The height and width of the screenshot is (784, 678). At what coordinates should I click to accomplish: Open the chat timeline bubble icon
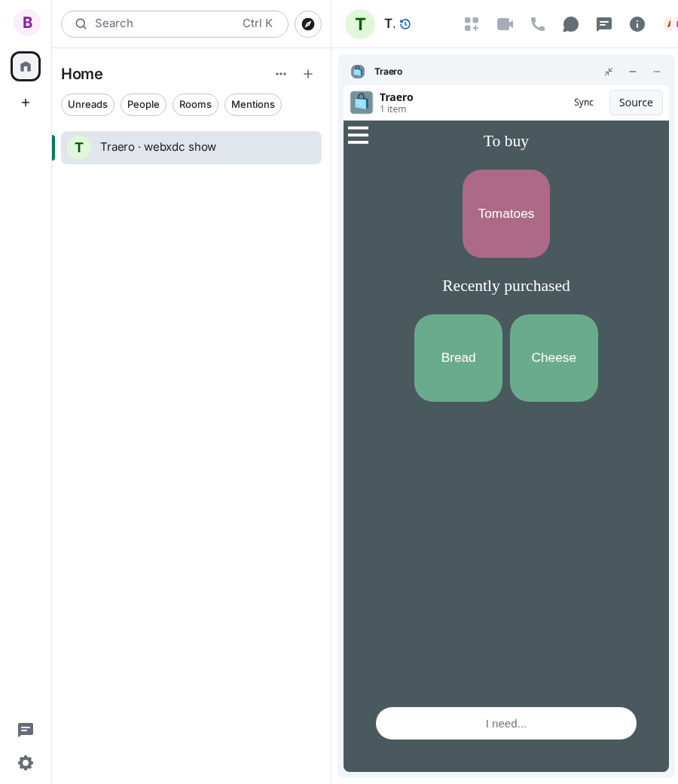[x=570, y=24]
